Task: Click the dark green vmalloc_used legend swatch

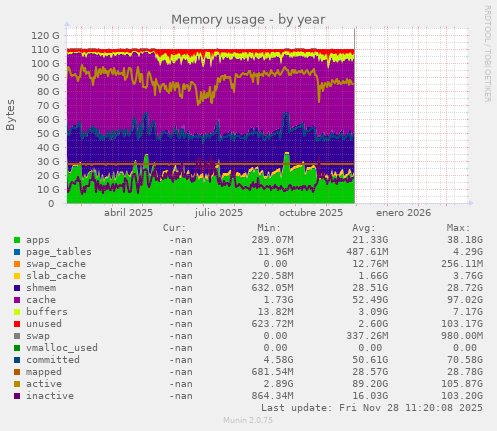Action: pos(17,348)
